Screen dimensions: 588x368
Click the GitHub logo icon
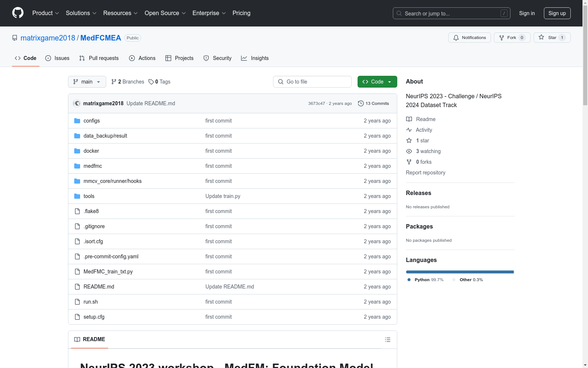tap(18, 13)
